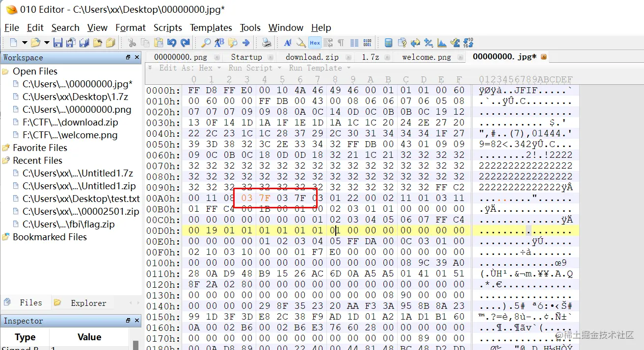Click the Find in Files folder icon
The width and height of the screenshot is (644, 350).
[x=233, y=43]
